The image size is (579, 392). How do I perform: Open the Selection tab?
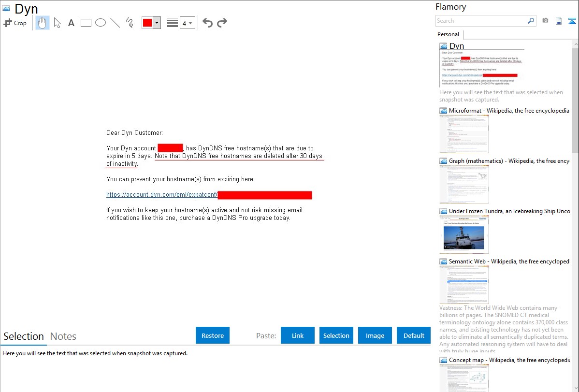[x=24, y=336]
